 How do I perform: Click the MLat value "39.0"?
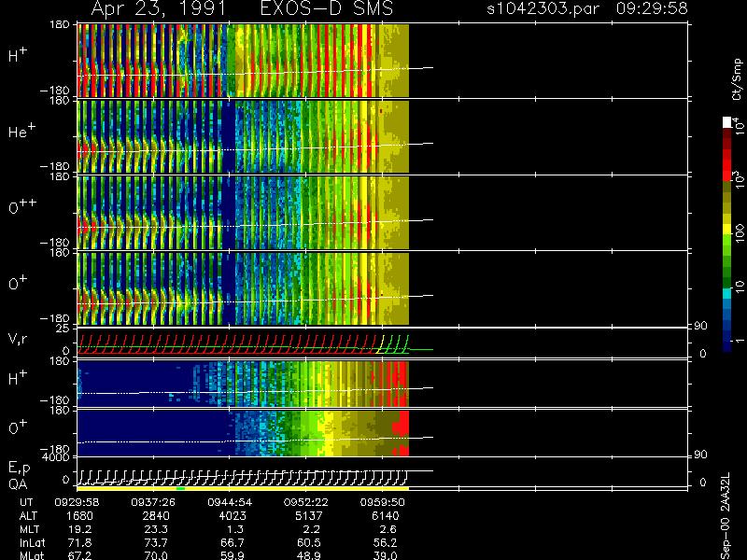pos(386,555)
